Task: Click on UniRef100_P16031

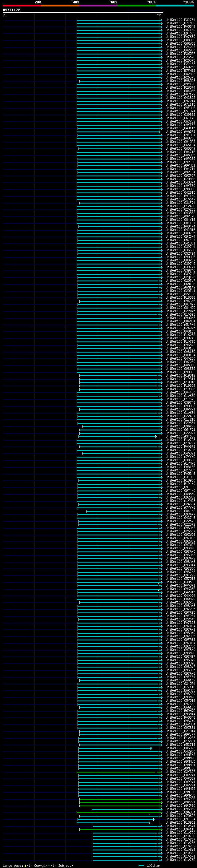Action: tap(180, 741)
